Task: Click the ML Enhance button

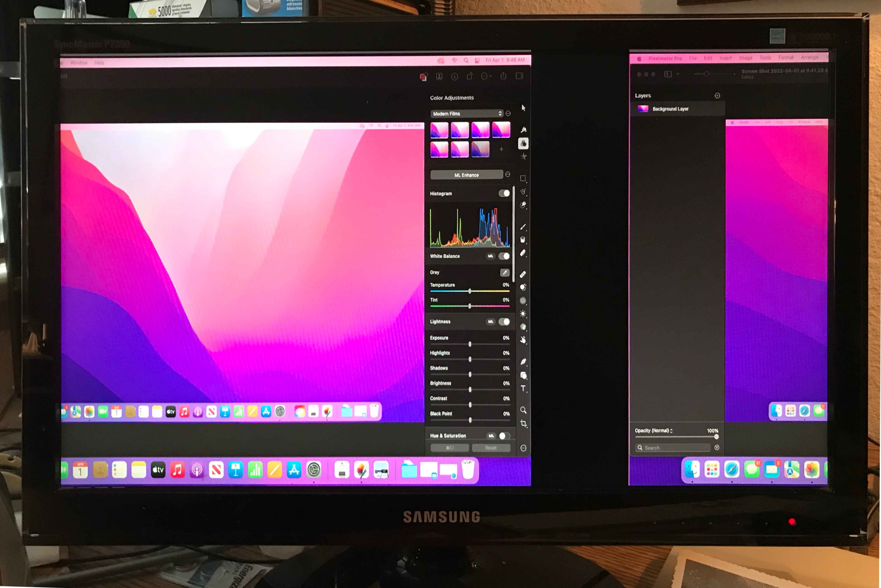Action: tap(466, 175)
